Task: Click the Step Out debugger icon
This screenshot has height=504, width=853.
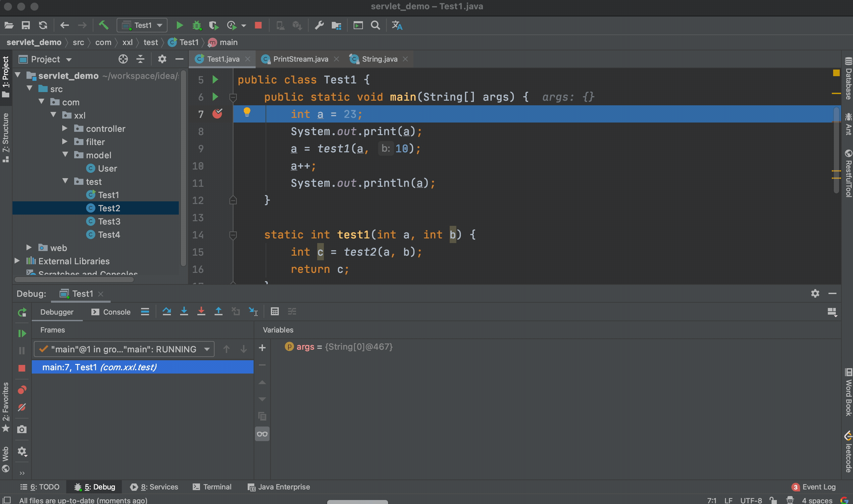Action: coord(218,311)
